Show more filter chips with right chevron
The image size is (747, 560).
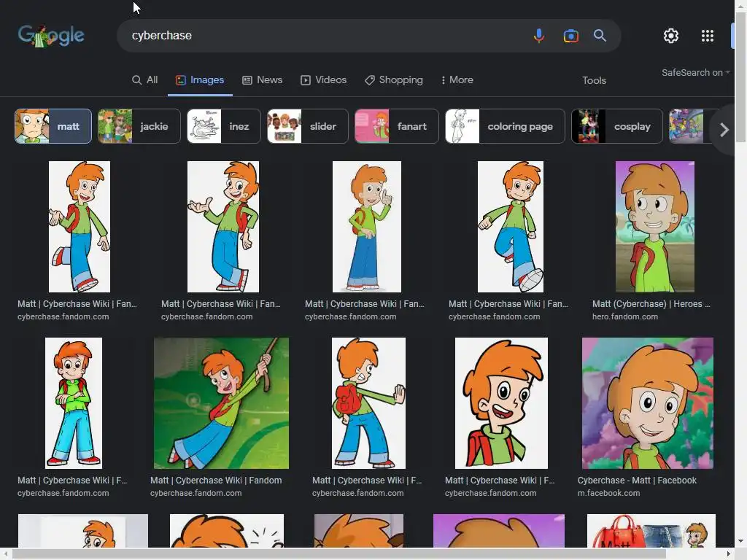[724, 130]
